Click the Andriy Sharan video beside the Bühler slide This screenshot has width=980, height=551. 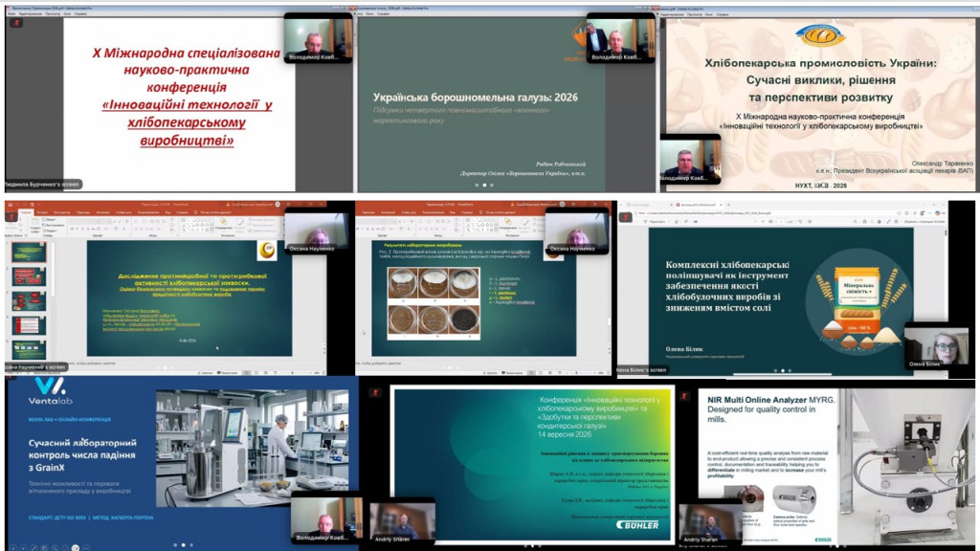click(403, 522)
